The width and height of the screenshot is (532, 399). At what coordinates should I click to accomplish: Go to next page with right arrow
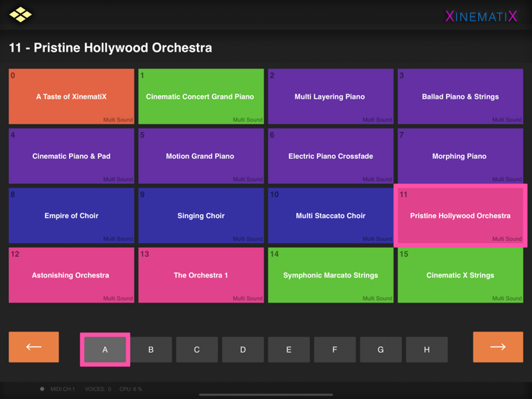[498, 347]
